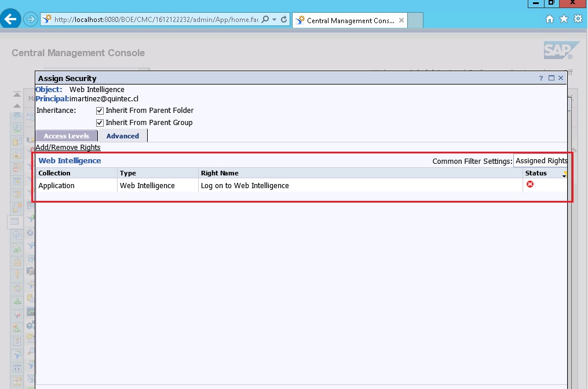
Task: Select the Web Intelligence type cell
Action: (158, 185)
